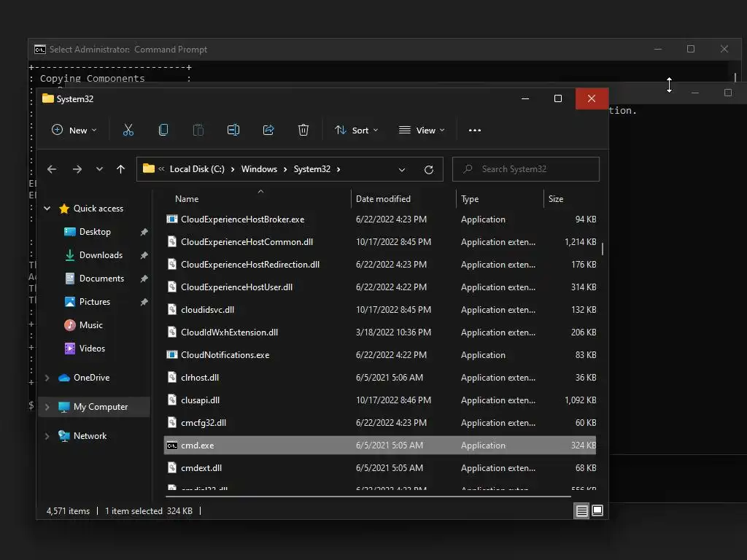Click the Copy icon in toolbar
This screenshot has width=747, height=560.
tap(163, 130)
